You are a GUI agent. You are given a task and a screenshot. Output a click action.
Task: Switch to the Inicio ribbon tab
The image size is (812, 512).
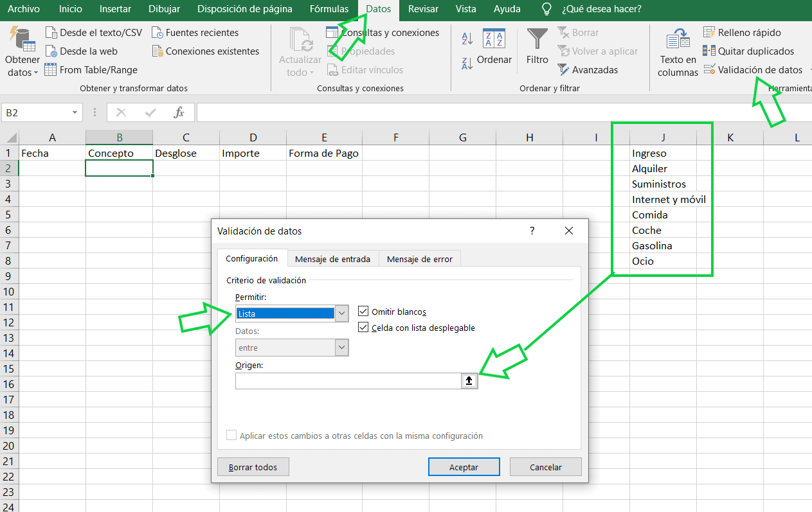click(70, 9)
